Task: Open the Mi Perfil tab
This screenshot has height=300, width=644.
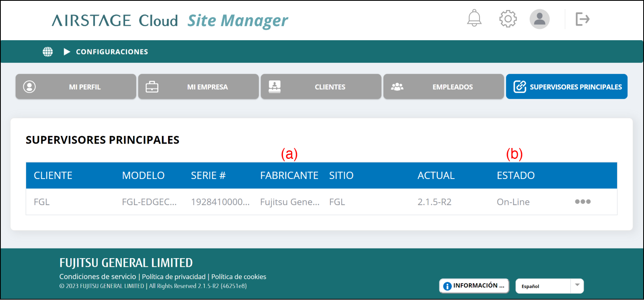Action: [76, 87]
